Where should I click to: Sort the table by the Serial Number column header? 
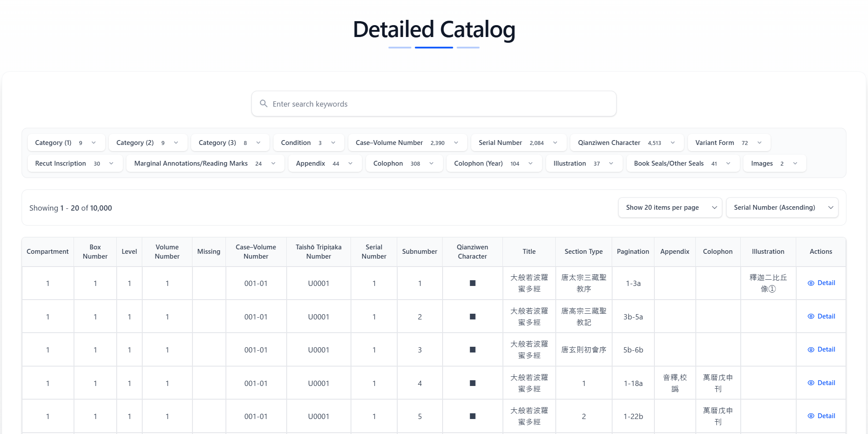point(373,252)
